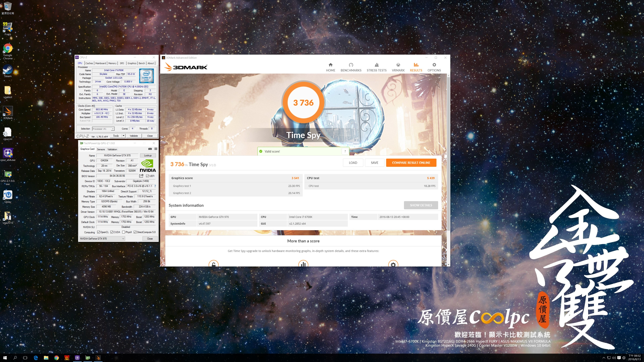Toggle the DirectCompute 5.0 checkbox
This screenshot has height=362, width=644.
135,232
